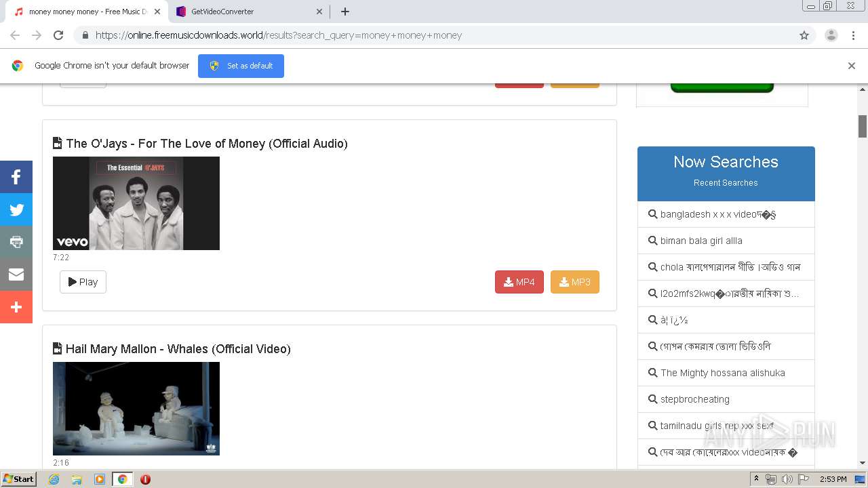The image size is (868, 488).
Task: Open the red Opera taskbar icon
Action: coord(145,479)
